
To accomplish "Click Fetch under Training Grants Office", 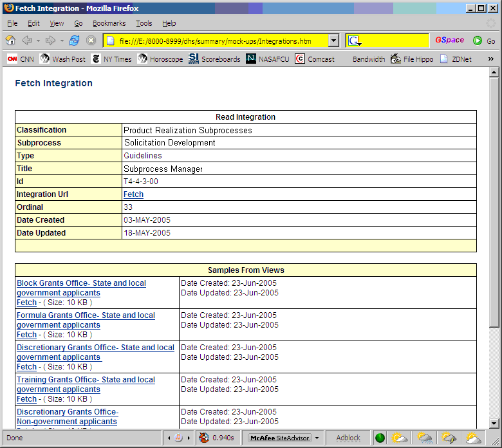I will (x=26, y=399).
